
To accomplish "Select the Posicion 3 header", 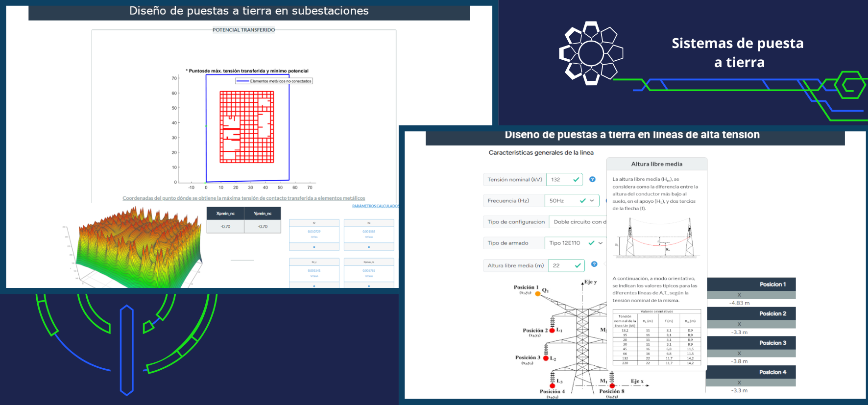I will pos(751,343).
